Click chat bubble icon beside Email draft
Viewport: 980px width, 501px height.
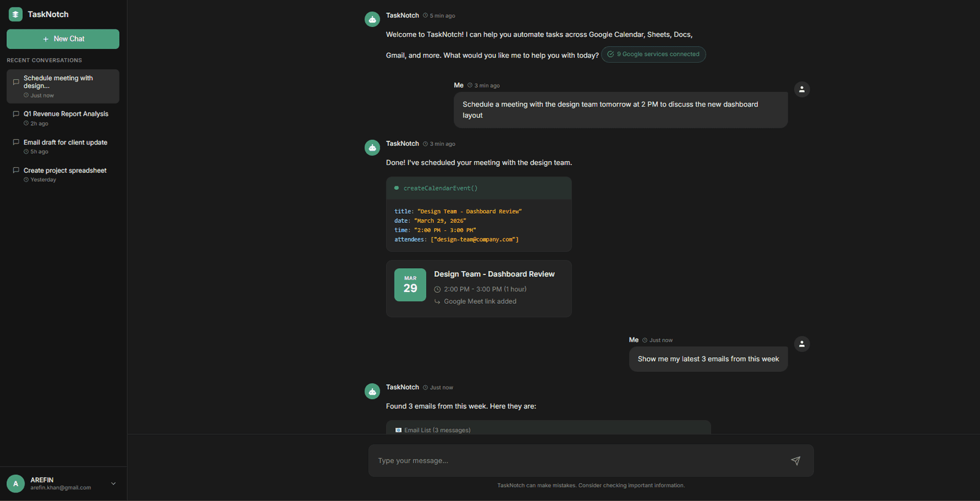tap(16, 142)
